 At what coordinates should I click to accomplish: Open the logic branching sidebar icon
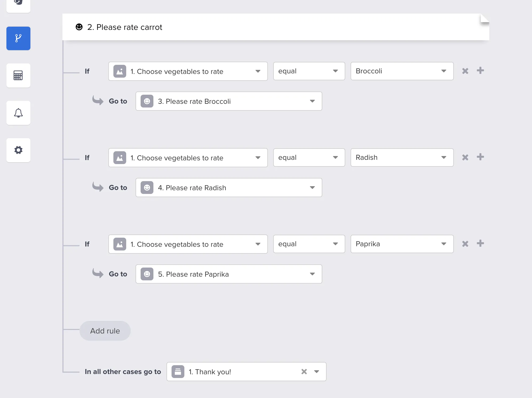[18, 38]
